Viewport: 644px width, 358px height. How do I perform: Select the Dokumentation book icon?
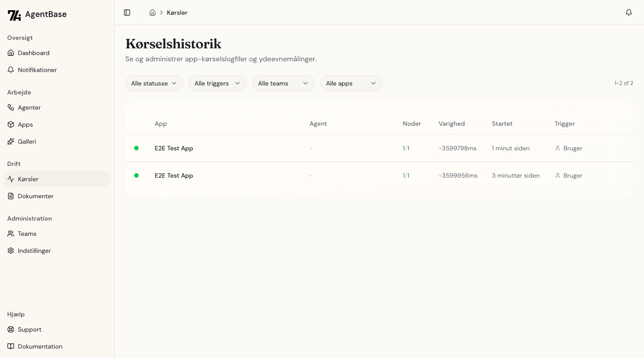[11, 346]
